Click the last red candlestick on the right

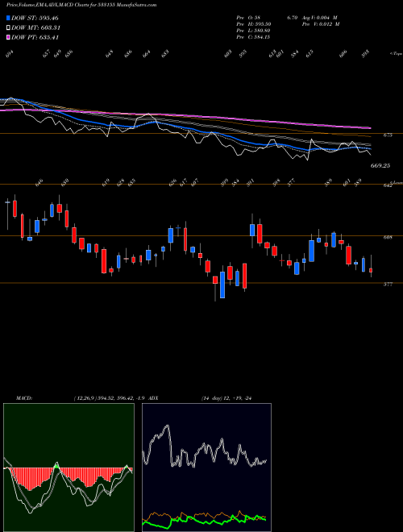click(x=371, y=270)
